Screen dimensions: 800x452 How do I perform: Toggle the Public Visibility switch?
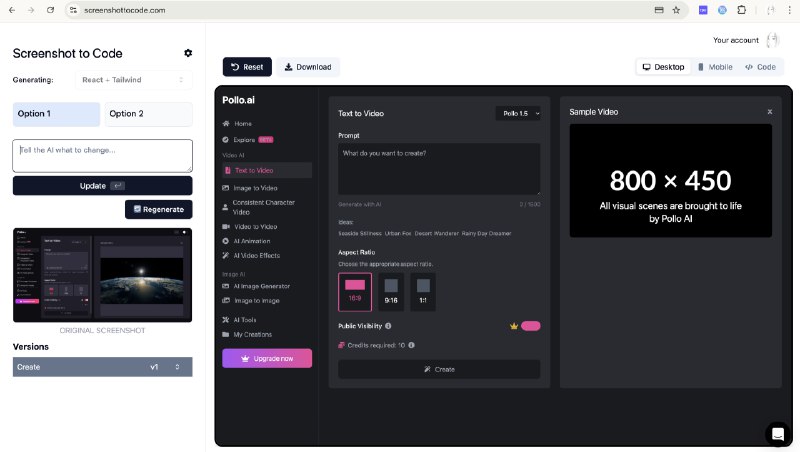click(x=531, y=326)
